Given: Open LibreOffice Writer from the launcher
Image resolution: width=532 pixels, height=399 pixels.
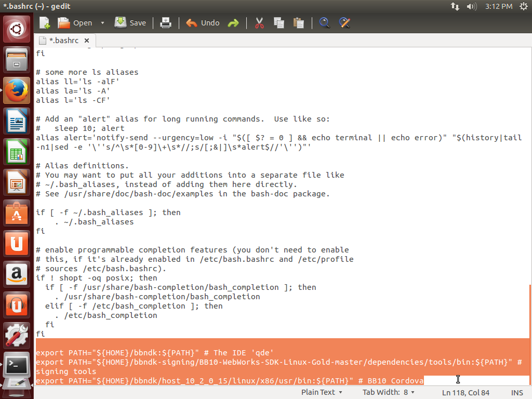Looking at the screenshot, I should (16, 121).
